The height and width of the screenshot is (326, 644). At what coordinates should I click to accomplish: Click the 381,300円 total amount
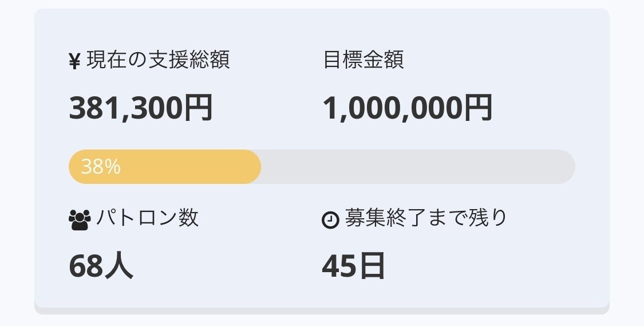click(141, 108)
